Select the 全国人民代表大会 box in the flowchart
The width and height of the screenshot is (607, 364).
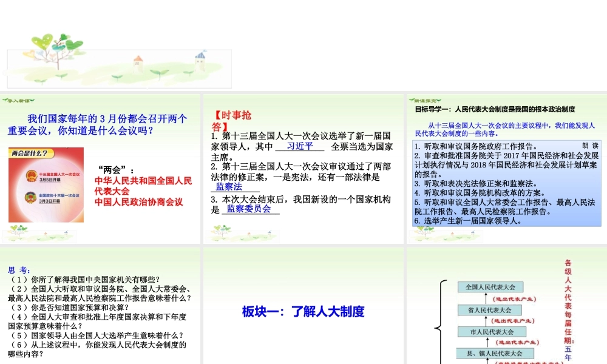pos(490,287)
